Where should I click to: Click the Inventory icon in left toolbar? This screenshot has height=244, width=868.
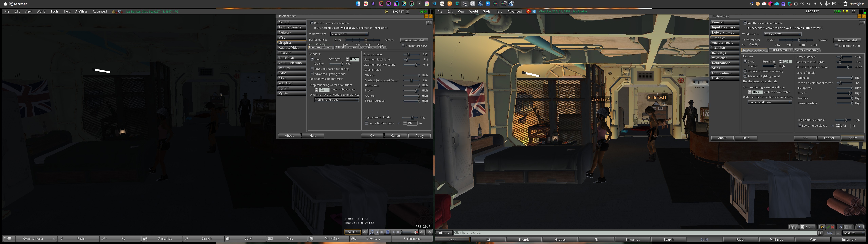(353, 239)
